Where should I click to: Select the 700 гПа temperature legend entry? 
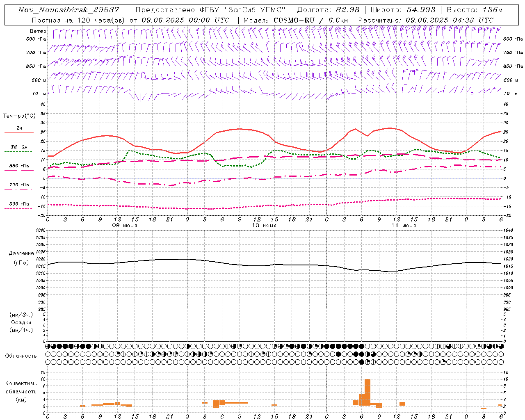19,185
